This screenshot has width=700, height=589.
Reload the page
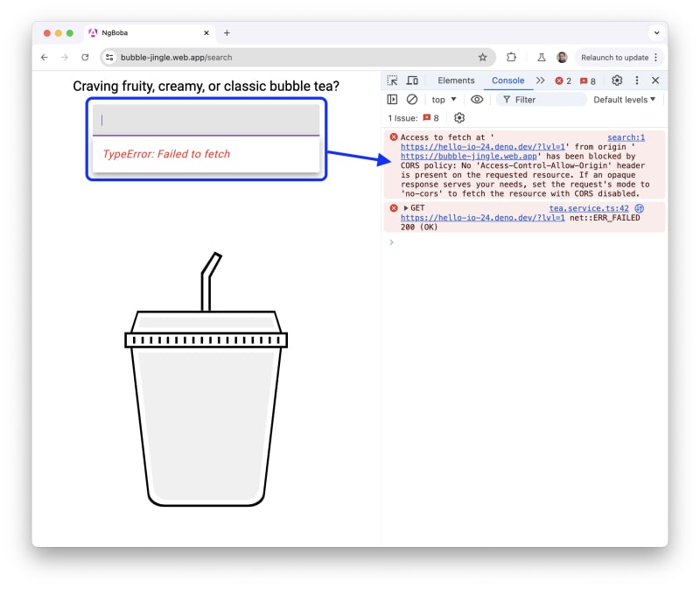(x=85, y=57)
